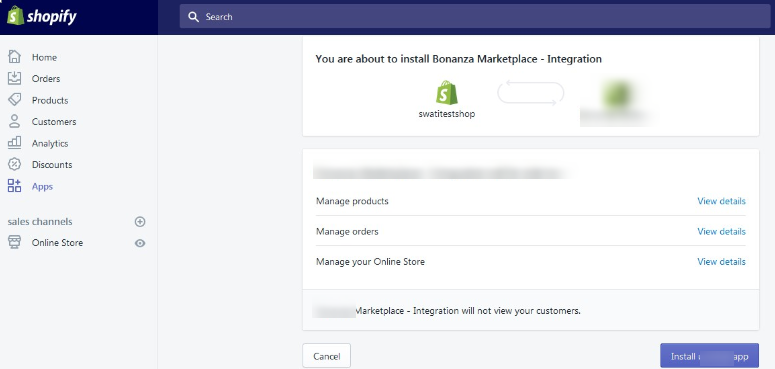Select Apps in sidebar
The width and height of the screenshot is (775, 369).
pos(43,187)
